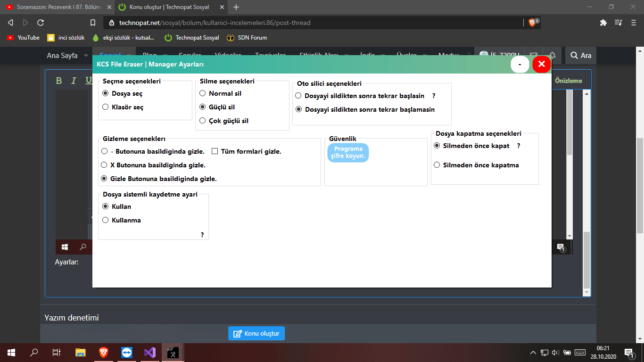Close the "Konu oluştur" Technopat tab
This screenshot has height=362, width=644.
click(x=222, y=7)
